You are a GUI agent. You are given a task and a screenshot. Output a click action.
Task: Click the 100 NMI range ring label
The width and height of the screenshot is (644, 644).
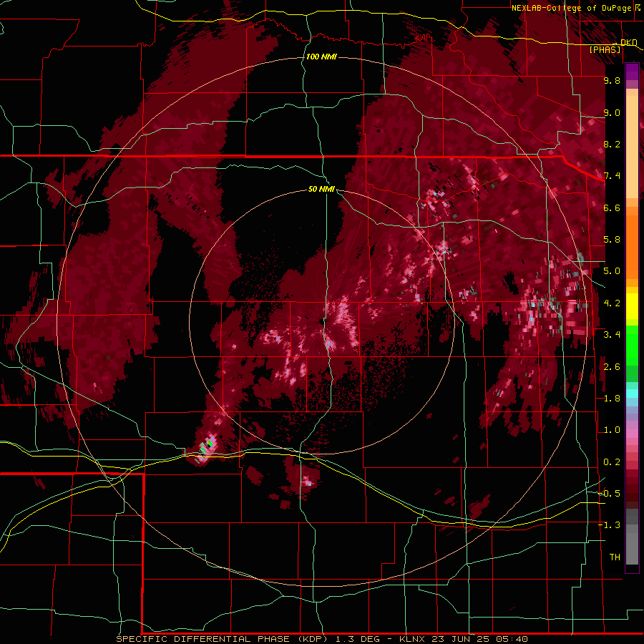point(321,57)
